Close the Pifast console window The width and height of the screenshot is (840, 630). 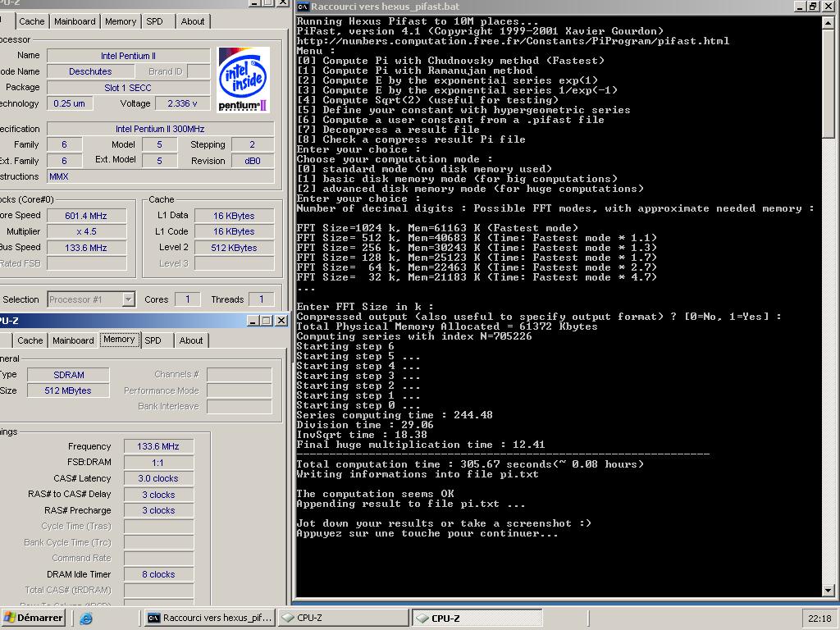828,7
